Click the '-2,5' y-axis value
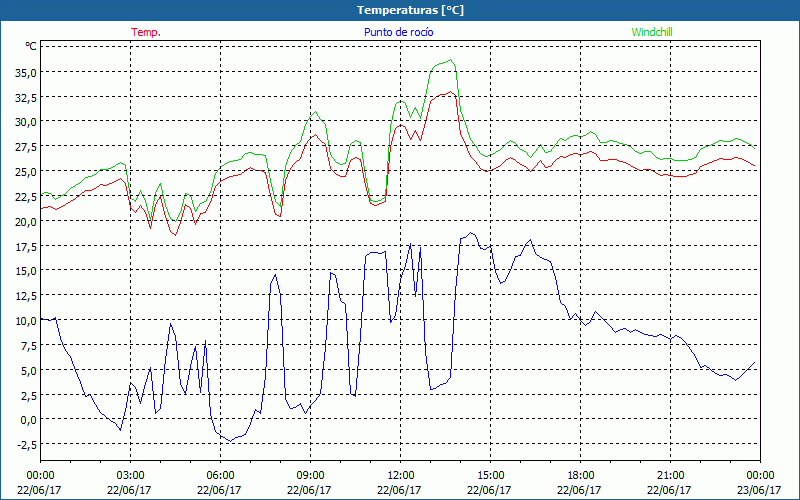 point(26,445)
